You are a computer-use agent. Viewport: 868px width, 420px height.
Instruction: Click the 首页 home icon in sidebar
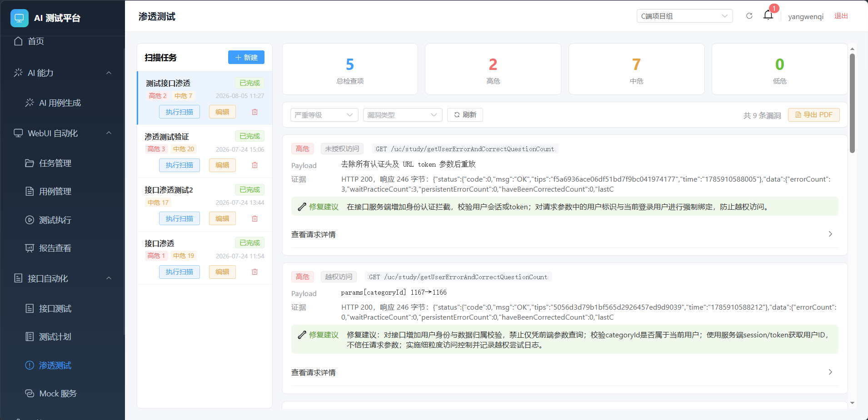tap(18, 41)
